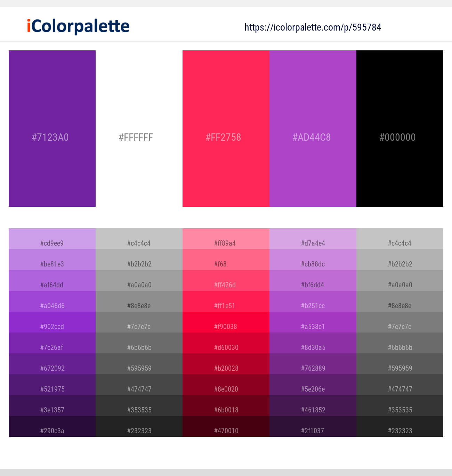452x476 pixels.
Task: Select the large #FFFFFF white swatch
Action: pyautogui.click(x=139, y=129)
